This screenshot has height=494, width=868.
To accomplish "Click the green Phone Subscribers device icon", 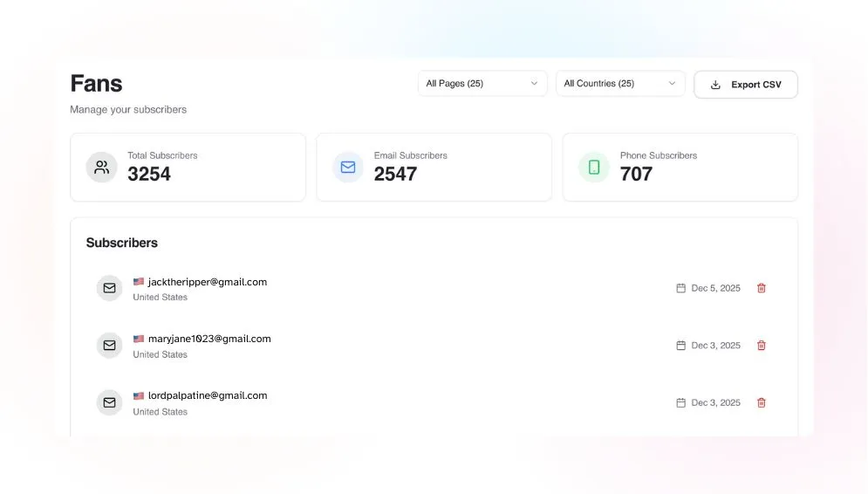I will pos(594,168).
